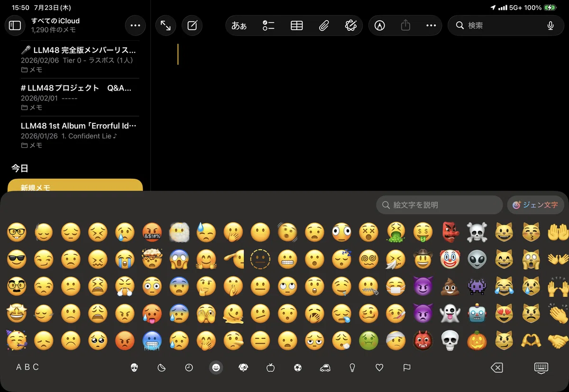Insert the skull and crossbones emoji

477,232
